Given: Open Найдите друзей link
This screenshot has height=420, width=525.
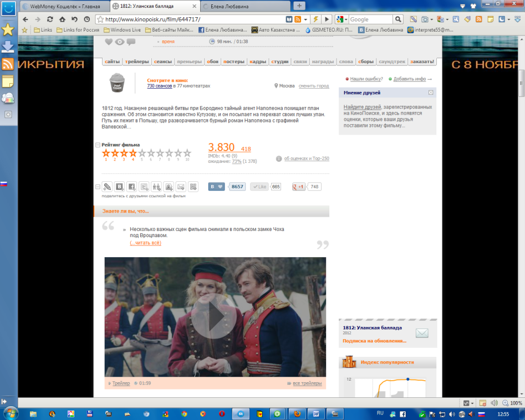Looking at the screenshot, I should pos(362,107).
